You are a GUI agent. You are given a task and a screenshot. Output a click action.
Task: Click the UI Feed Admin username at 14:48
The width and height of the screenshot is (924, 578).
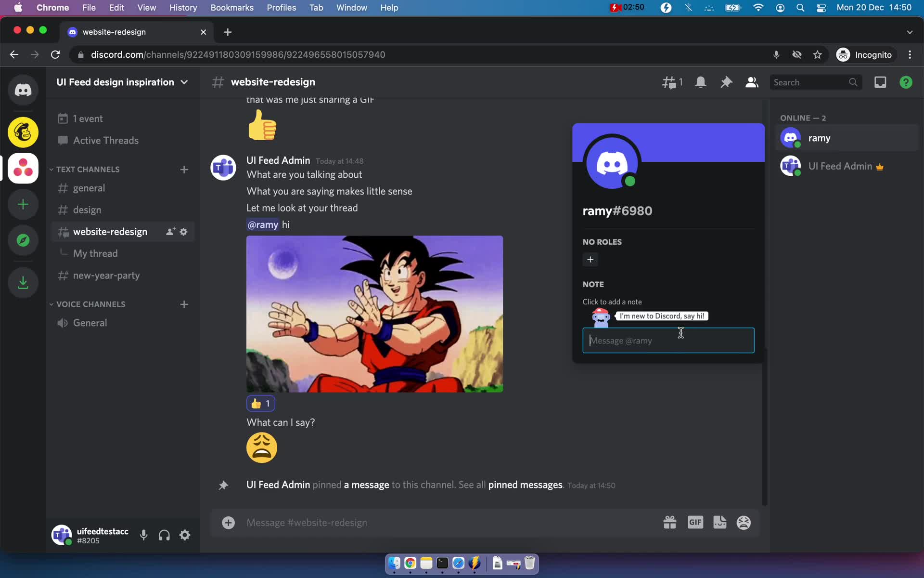click(278, 160)
